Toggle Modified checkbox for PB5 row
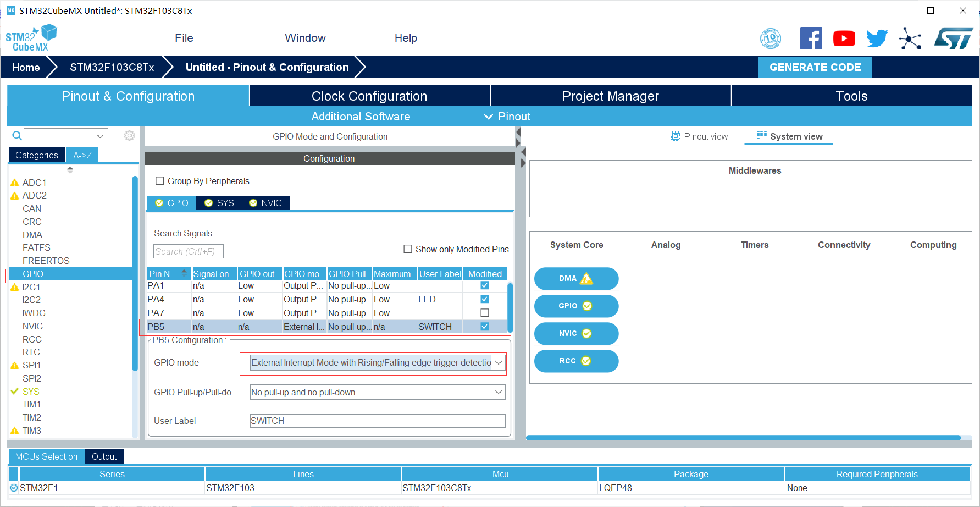The height and width of the screenshot is (507, 980). (485, 327)
